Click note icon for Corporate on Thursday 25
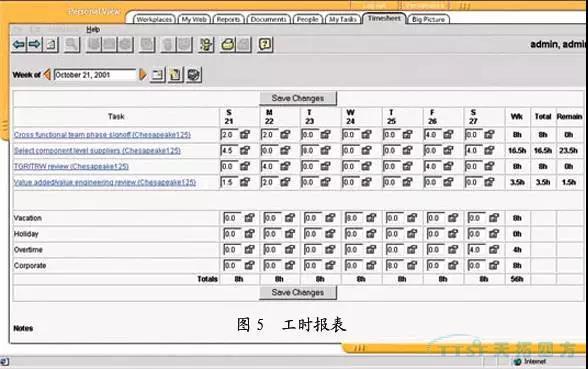This screenshot has height=369, width=588. click(412, 265)
